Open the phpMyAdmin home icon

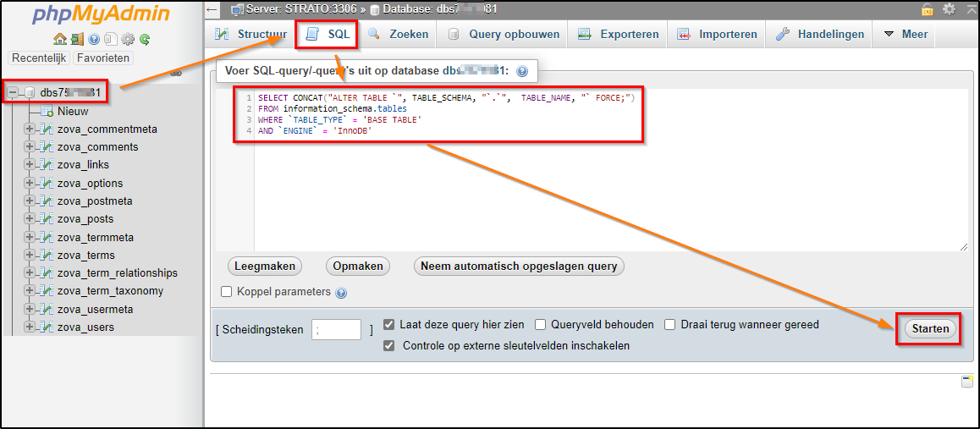click(60, 39)
